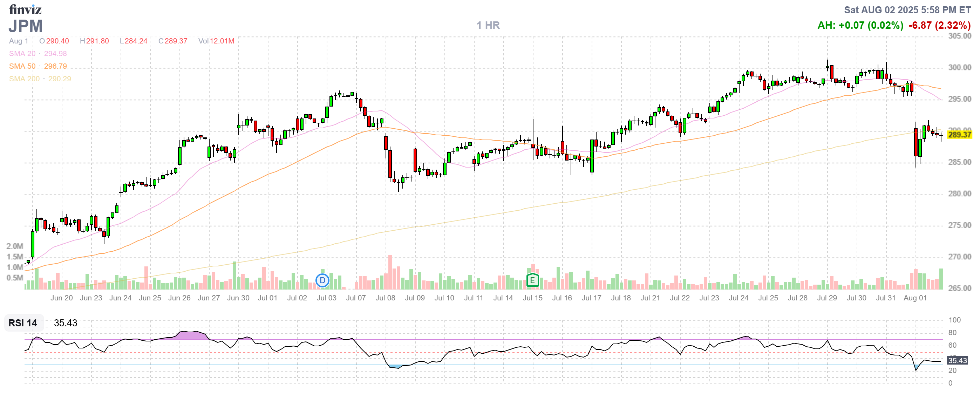Image resolution: width=980 pixels, height=394 pixels.
Task: Click the 35.43 RSI value tag
Action: [957, 361]
